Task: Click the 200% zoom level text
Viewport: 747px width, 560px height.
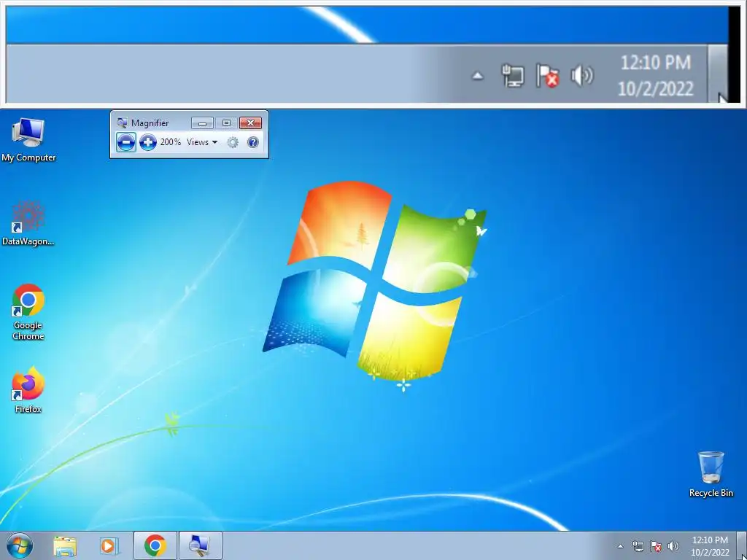Action: [171, 142]
